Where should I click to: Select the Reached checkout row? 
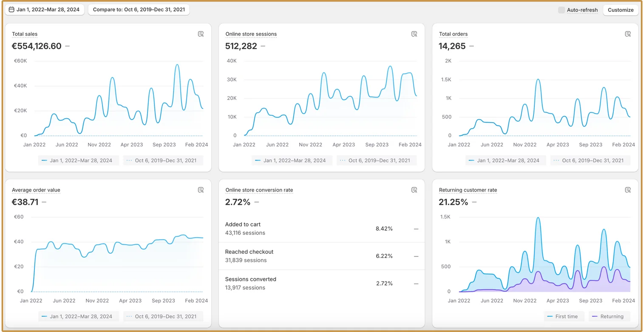tap(322, 256)
